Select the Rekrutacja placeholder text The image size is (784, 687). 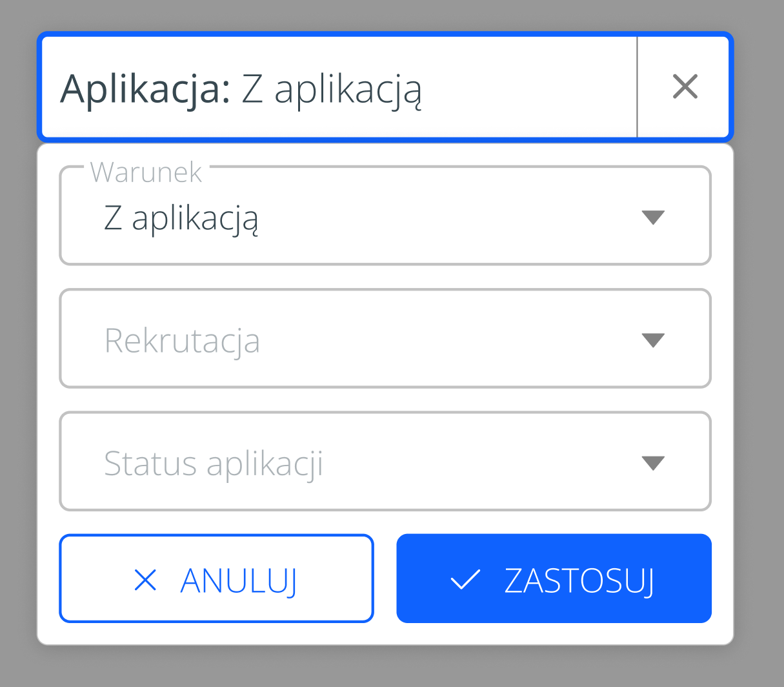click(x=182, y=340)
